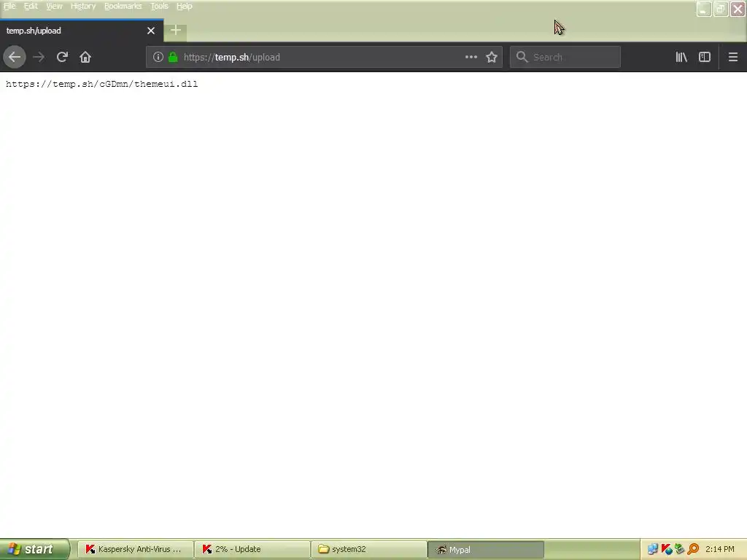Click Mypal taskbar button
The width and height of the screenshot is (747, 560).
click(485, 550)
